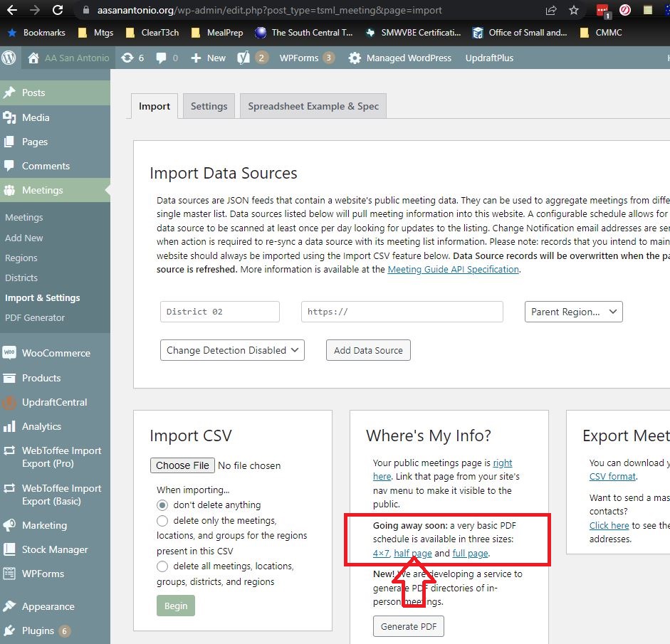670x644 pixels.
Task: Open The South Central T... bookmark
Action: [303, 33]
